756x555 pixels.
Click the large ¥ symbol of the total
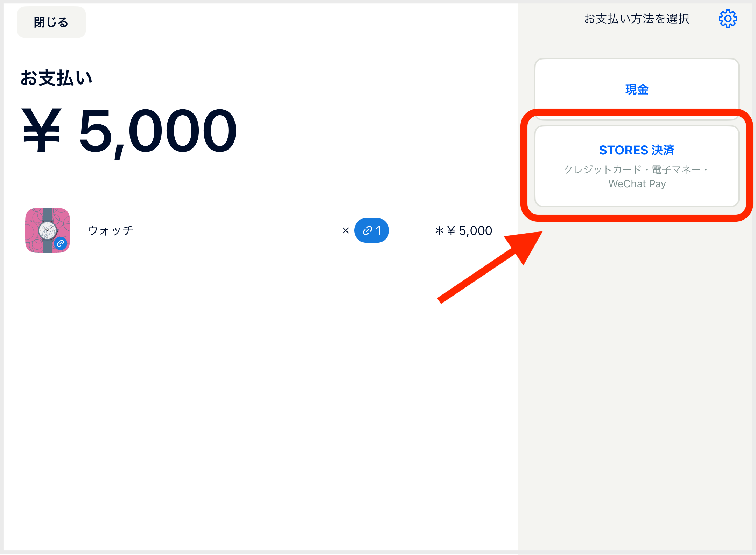tap(42, 130)
